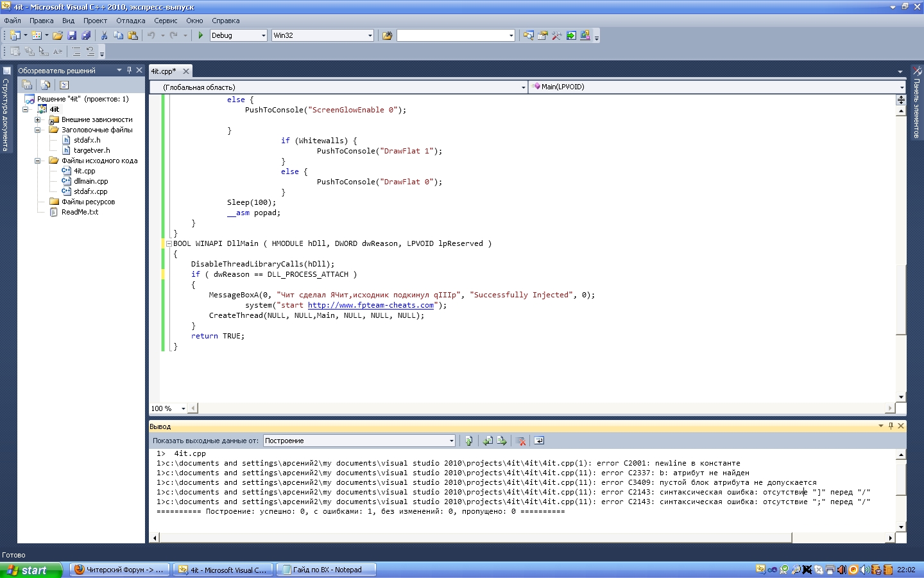Toggle auto-hide pin on Solution Explorer

129,70
